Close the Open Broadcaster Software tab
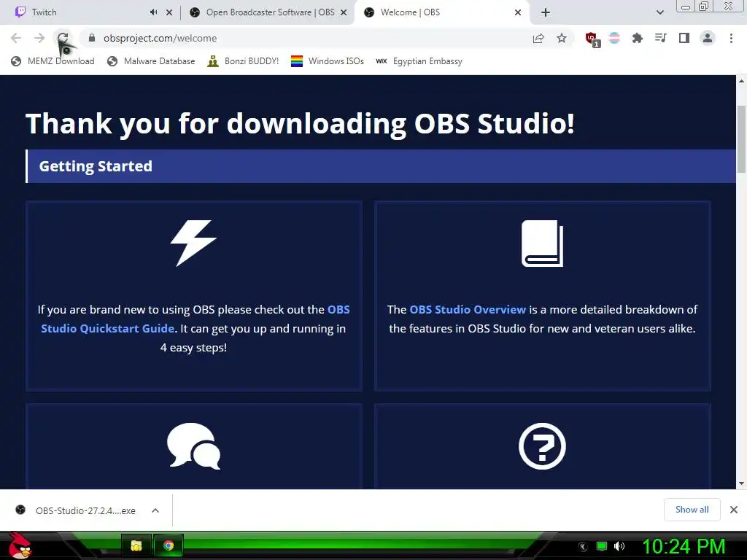The width and height of the screenshot is (747, 560). [x=344, y=12]
